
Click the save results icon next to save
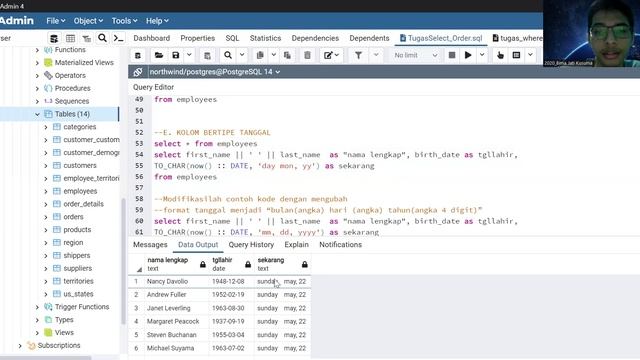[x=207, y=55]
